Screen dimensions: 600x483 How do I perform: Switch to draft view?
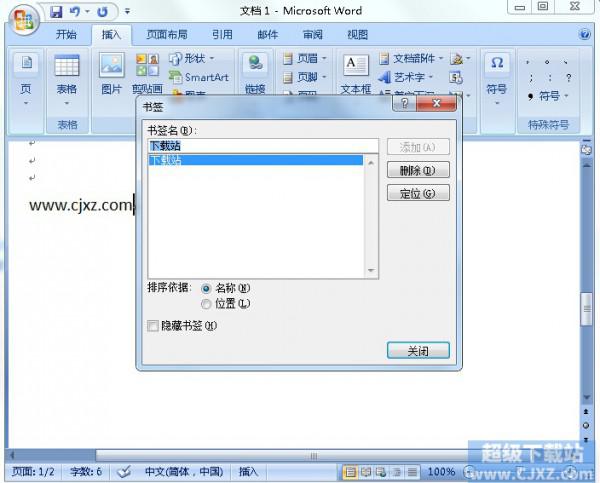(x=412, y=472)
